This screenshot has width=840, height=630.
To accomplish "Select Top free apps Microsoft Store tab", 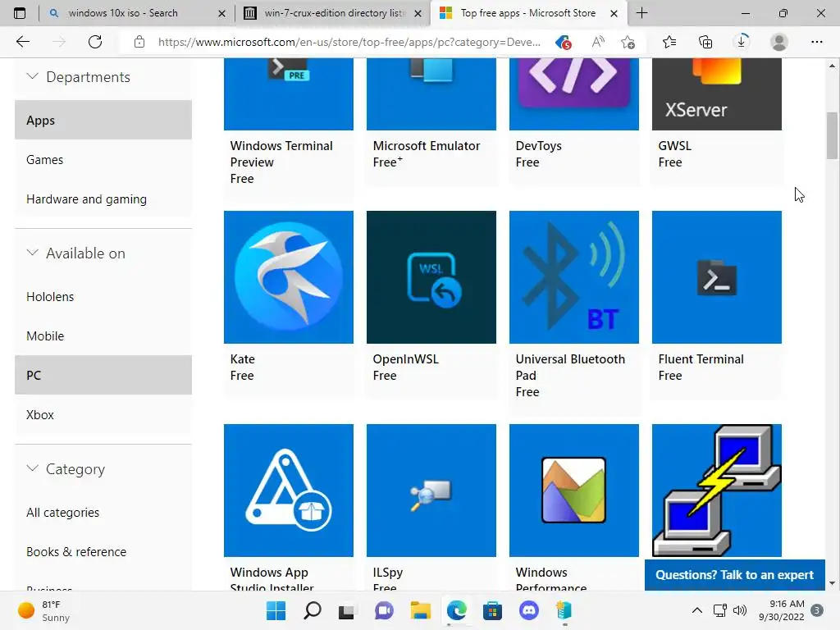I will (x=527, y=13).
